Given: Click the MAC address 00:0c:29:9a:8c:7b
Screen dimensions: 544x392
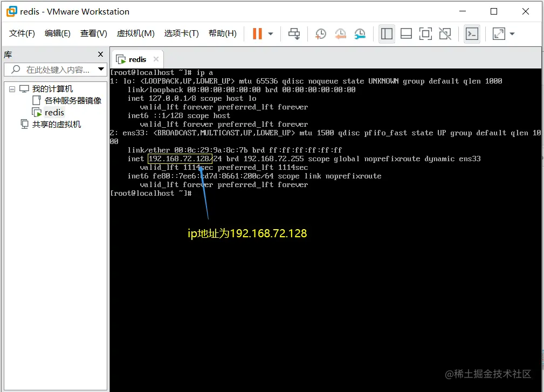Looking at the screenshot, I should (x=211, y=150).
